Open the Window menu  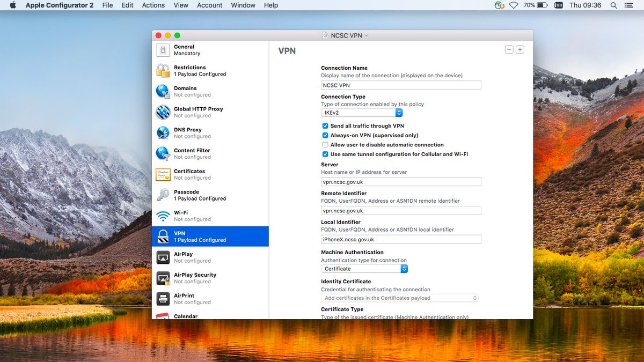[x=243, y=5]
